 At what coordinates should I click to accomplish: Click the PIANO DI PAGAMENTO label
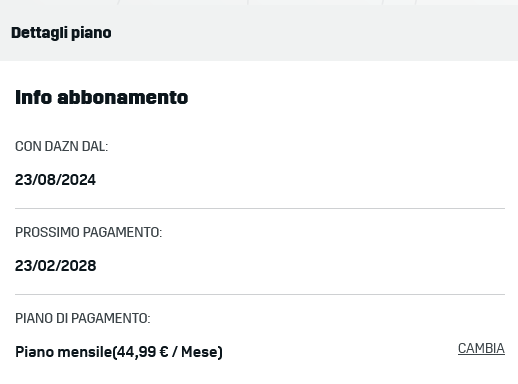[x=83, y=318]
